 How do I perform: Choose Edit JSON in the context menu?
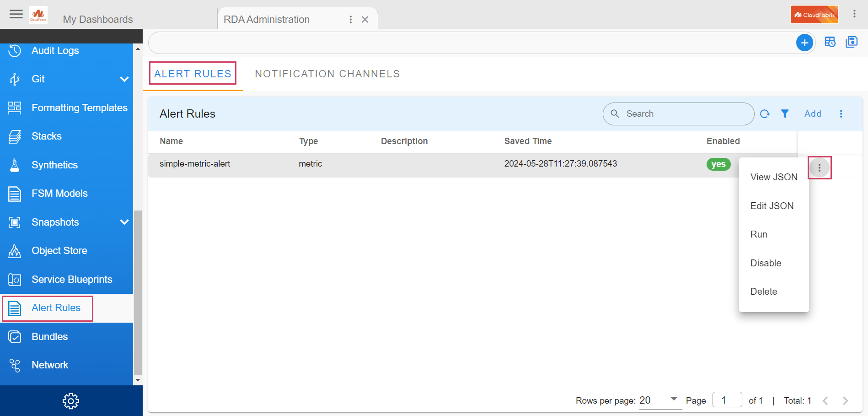[772, 206]
